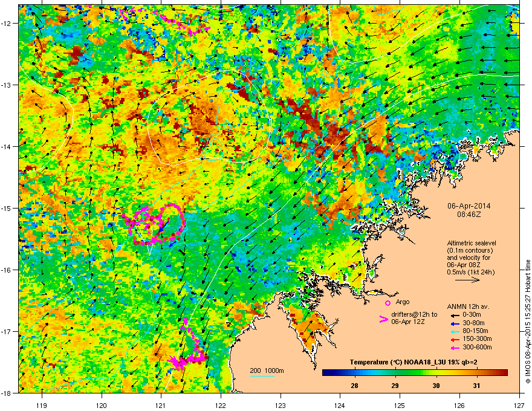Click the magenta Argo circle legend symbol
Image resolution: width=532 pixels, height=411 pixels.
(x=388, y=303)
